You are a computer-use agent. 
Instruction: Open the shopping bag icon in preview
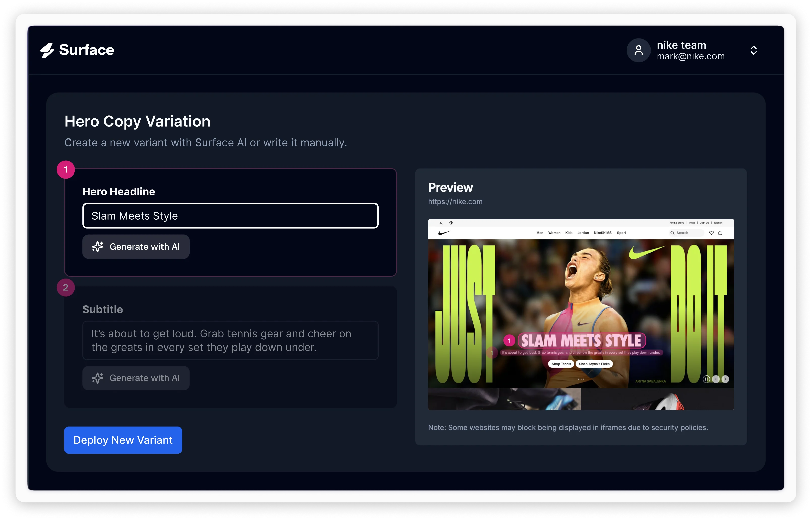pyautogui.click(x=720, y=233)
